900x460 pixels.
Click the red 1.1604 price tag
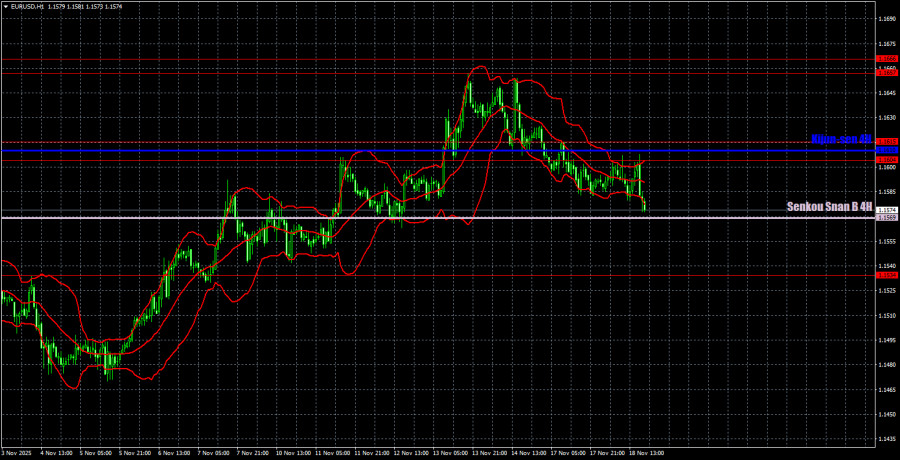coord(887,160)
